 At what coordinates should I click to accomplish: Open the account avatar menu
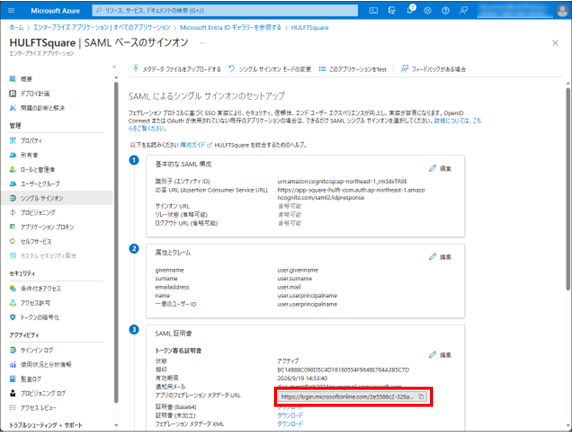(x=563, y=11)
